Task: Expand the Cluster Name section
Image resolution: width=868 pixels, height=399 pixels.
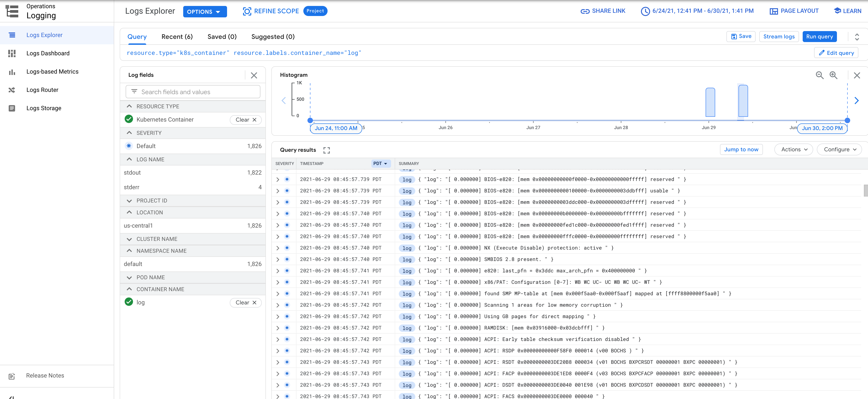Action: 130,239
